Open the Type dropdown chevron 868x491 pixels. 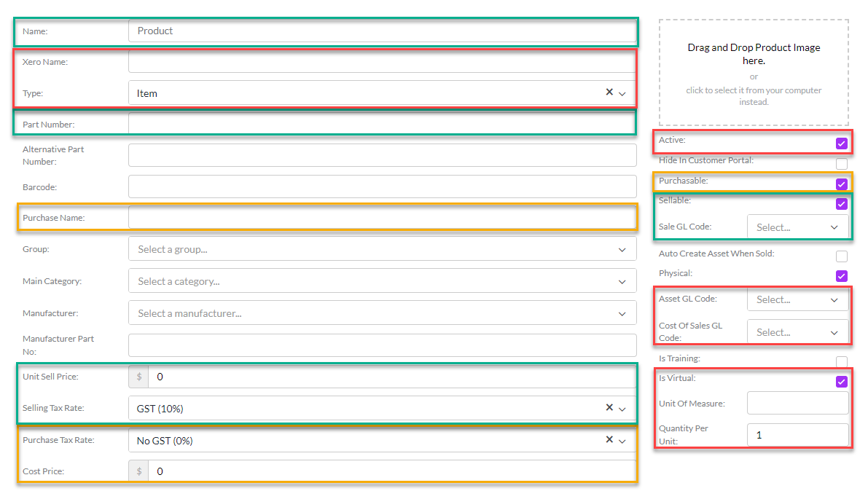click(x=622, y=93)
